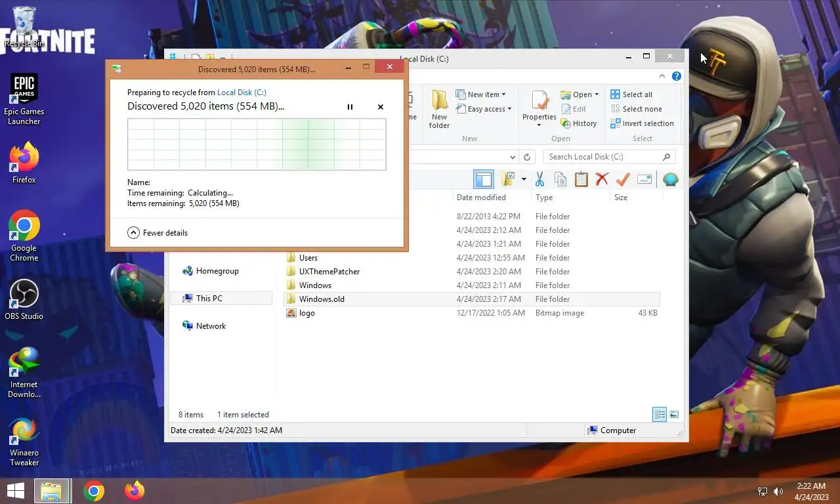The height and width of the screenshot is (504, 840).
Task: Open the Easy access dropdown
Action: (483, 109)
